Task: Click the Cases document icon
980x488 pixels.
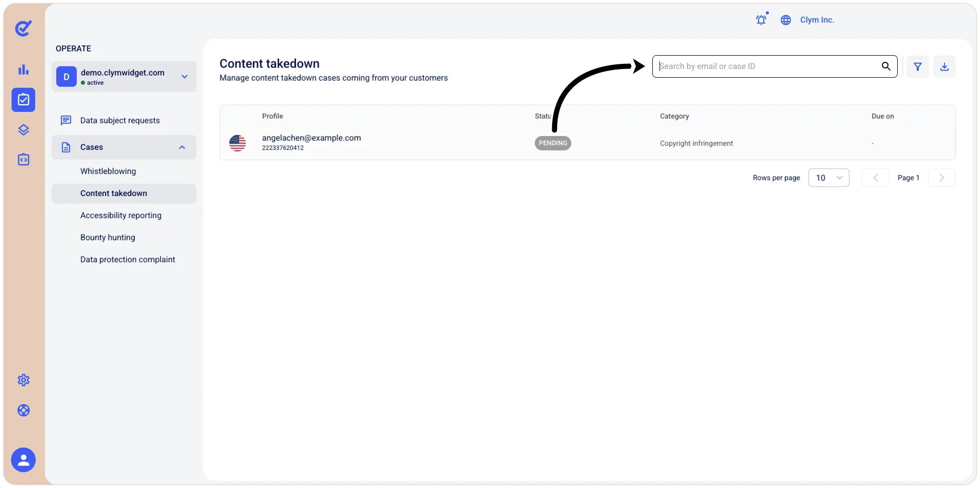Action: 66,147
